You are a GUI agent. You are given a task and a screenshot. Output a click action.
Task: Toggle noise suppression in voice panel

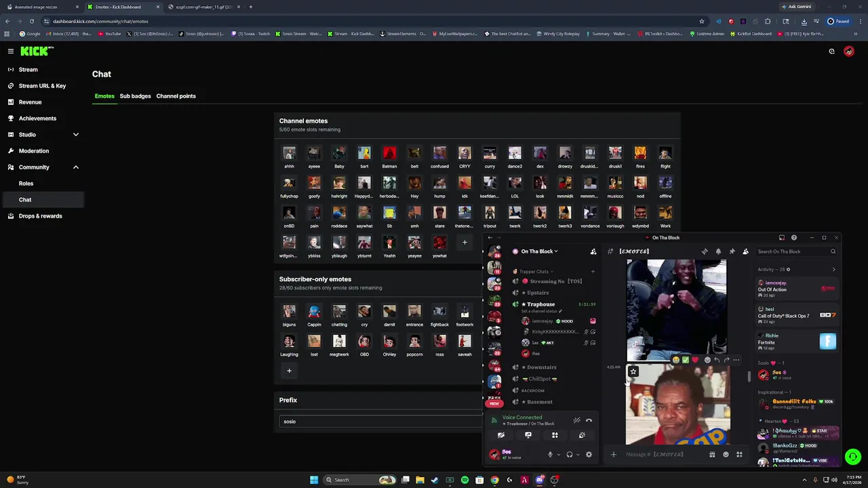[x=576, y=420]
